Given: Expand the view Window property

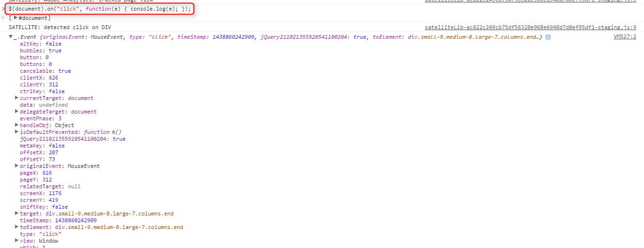Looking at the screenshot, I should (x=17, y=241).
